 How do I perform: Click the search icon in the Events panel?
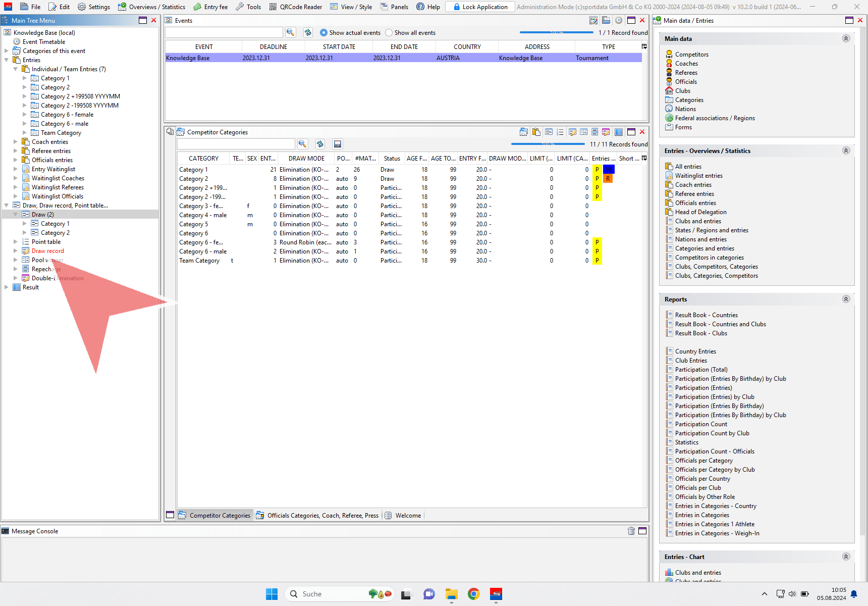290,32
